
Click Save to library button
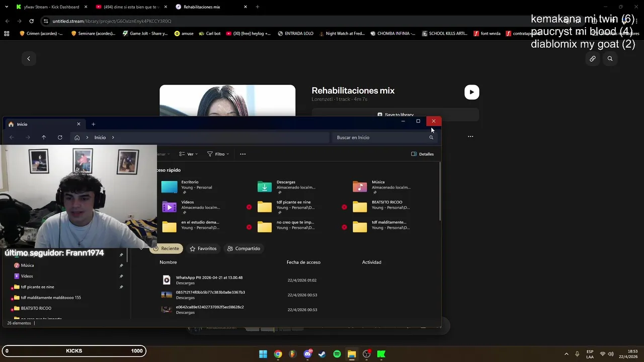395,115
